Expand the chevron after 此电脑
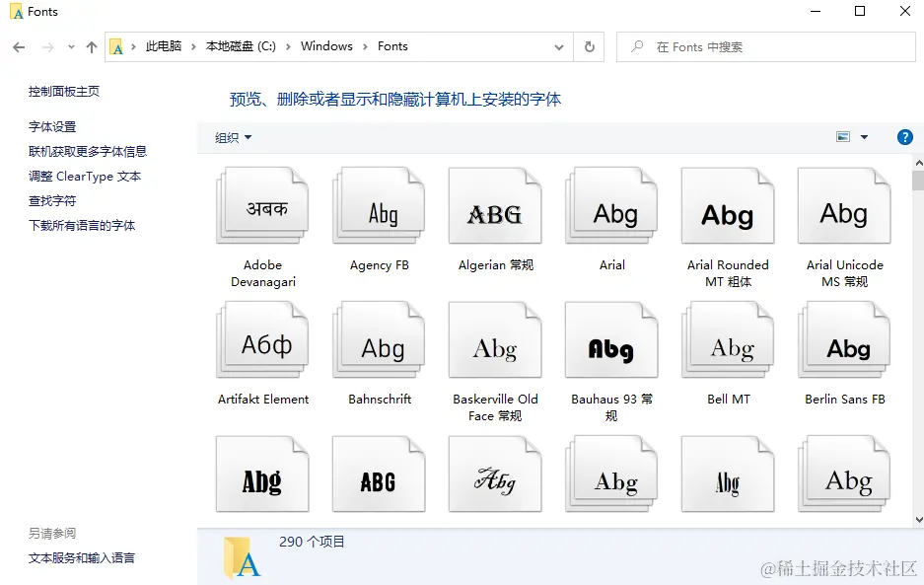The width and height of the screenshot is (924, 585). 193,46
